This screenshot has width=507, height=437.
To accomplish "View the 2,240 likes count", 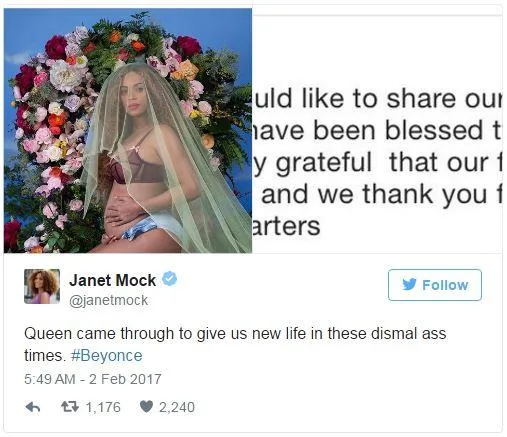I will tap(177, 407).
